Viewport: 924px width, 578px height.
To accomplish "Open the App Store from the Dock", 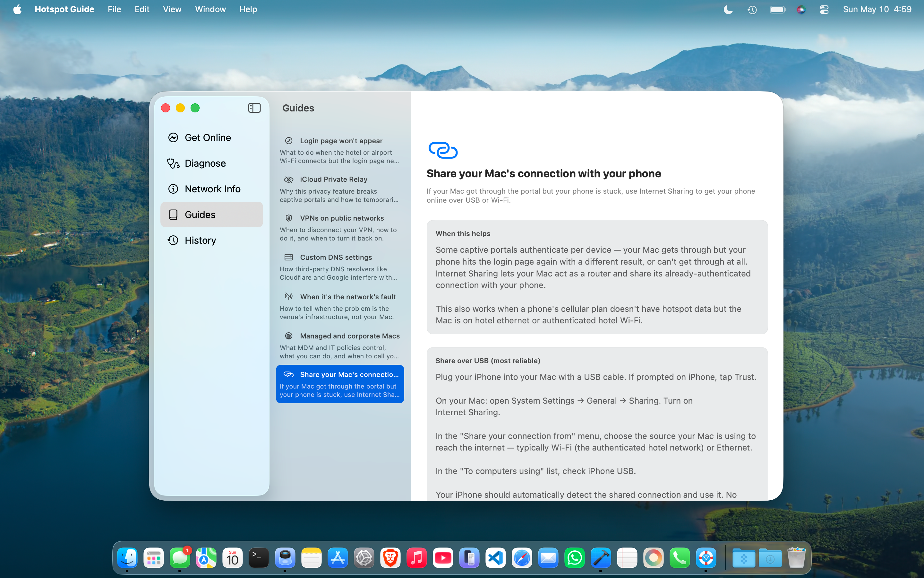I will [x=338, y=558].
